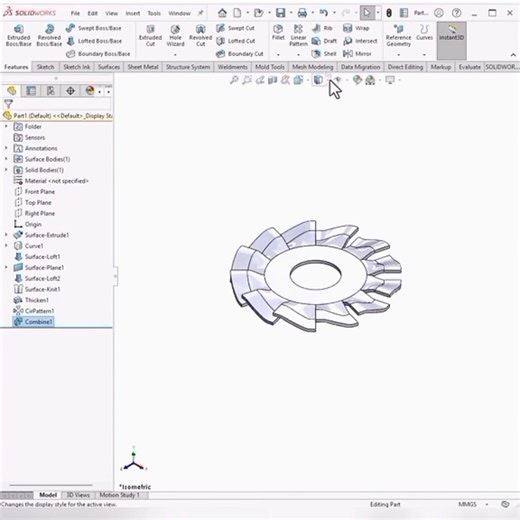
Task: Expand the Annotations tree node
Action: click(6, 148)
